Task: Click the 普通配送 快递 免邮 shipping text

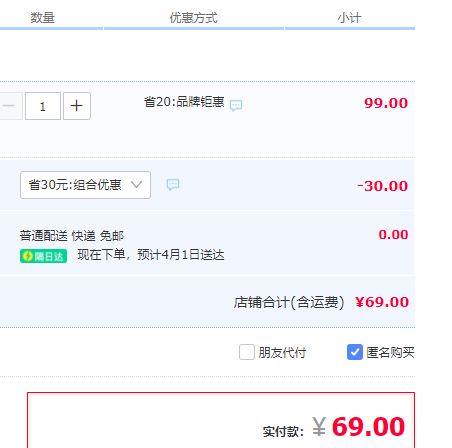Action: pyautogui.click(x=72, y=236)
